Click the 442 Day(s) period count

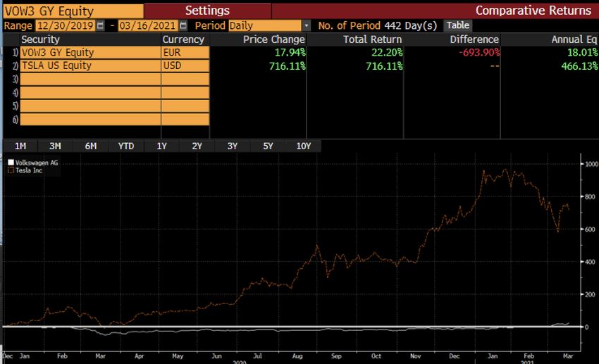click(x=410, y=25)
